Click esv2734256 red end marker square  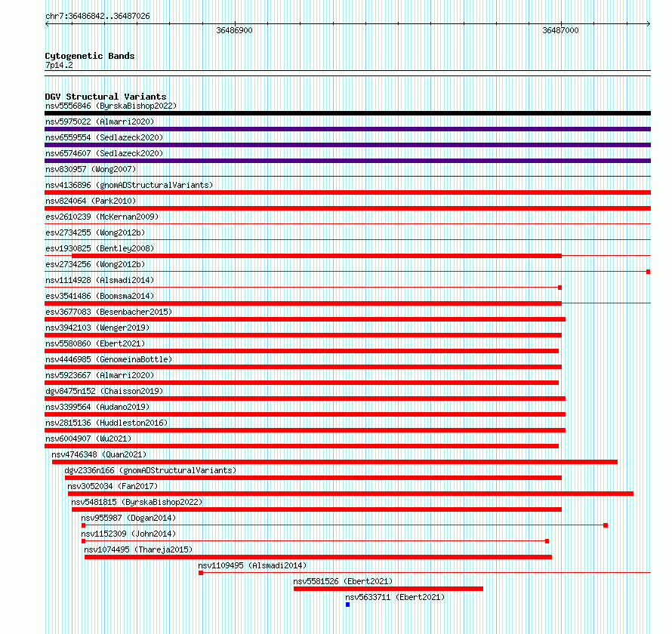(649, 272)
